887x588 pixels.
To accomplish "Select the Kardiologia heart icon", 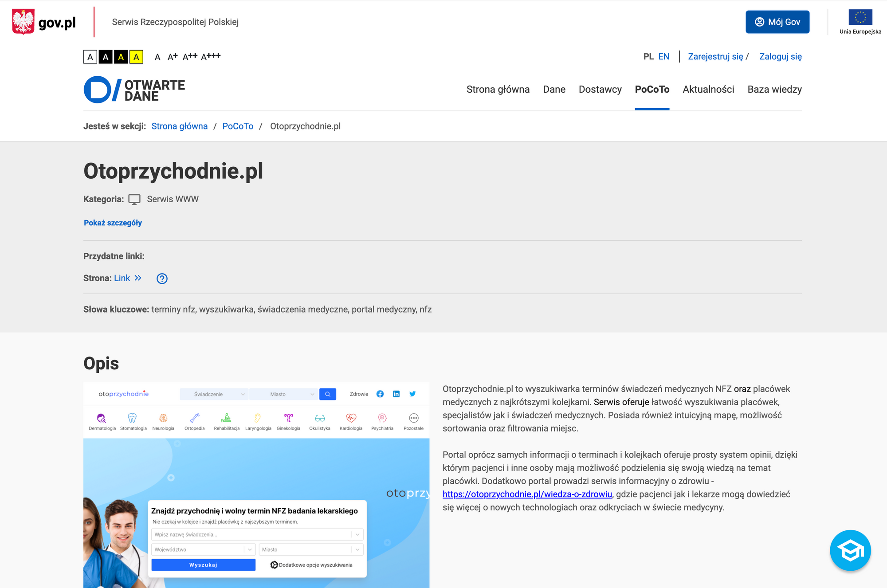I will [x=351, y=418].
